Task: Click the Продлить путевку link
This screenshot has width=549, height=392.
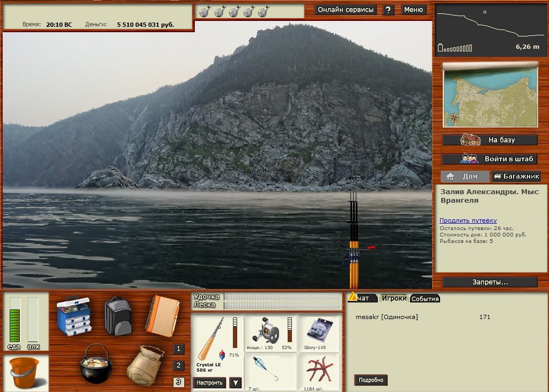Action: pyautogui.click(x=468, y=220)
